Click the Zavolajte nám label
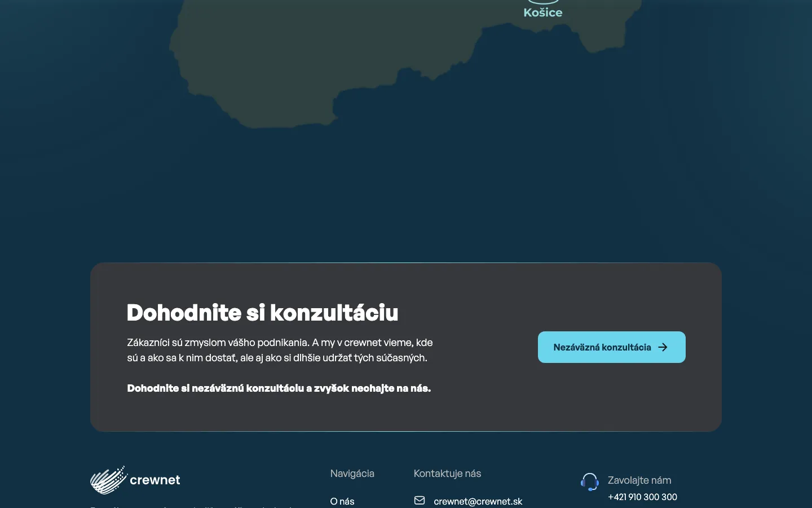This screenshot has width=812, height=508. click(639, 480)
